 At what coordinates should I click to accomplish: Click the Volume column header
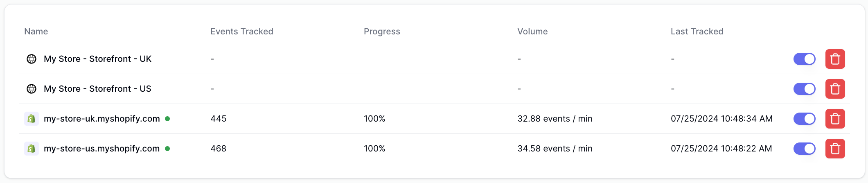(x=532, y=32)
